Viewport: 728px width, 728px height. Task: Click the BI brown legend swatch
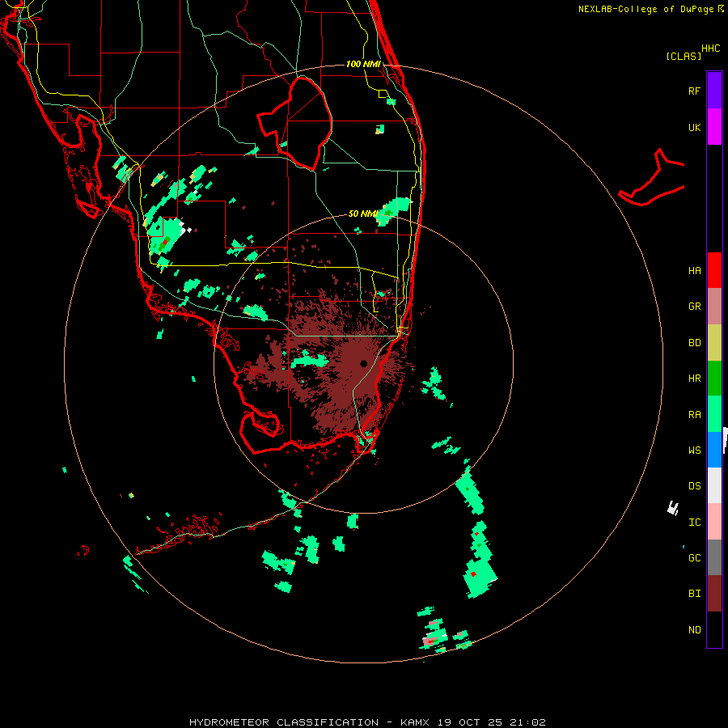click(x=714, y=594)
